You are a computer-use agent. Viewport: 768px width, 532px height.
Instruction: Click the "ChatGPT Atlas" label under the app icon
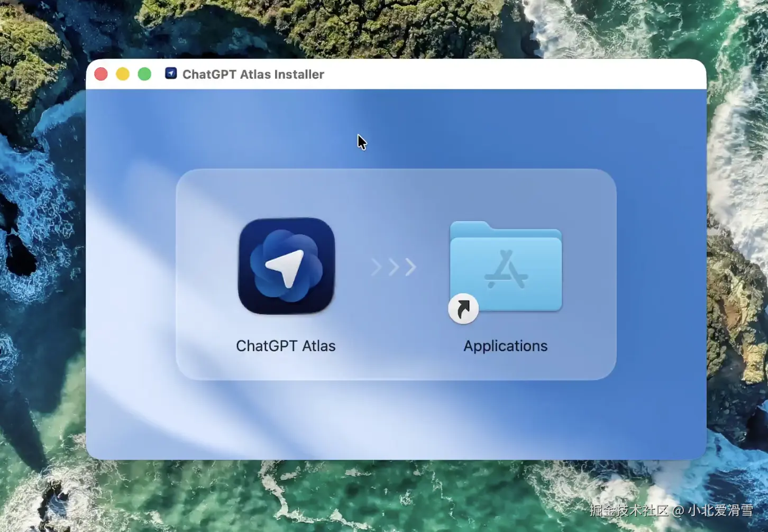286,346
